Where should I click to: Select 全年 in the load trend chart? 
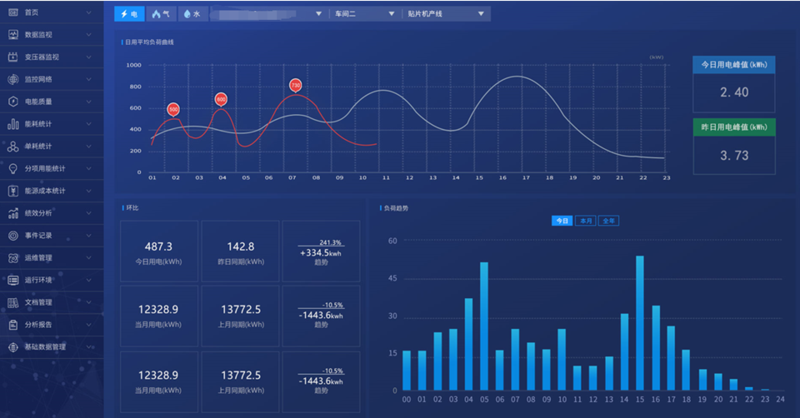(608, 220)
